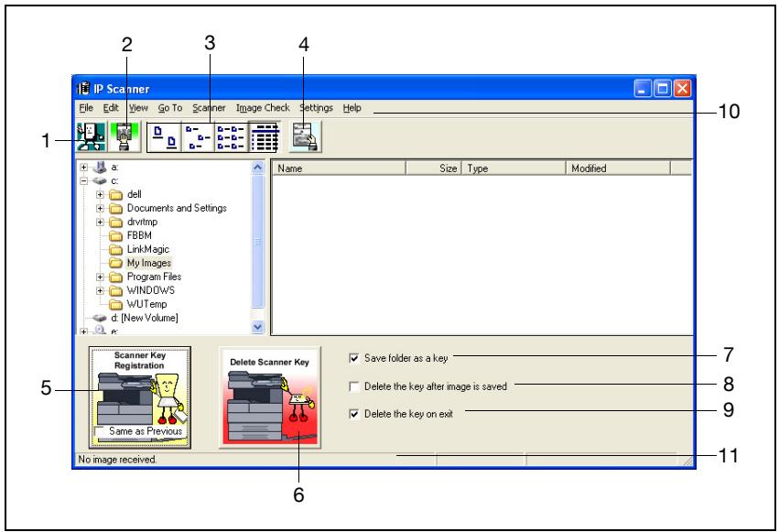Click the folder tree scroll up arrow
Image resolution: width=779 pixels, height=532 pixels.
coord(258,168)
